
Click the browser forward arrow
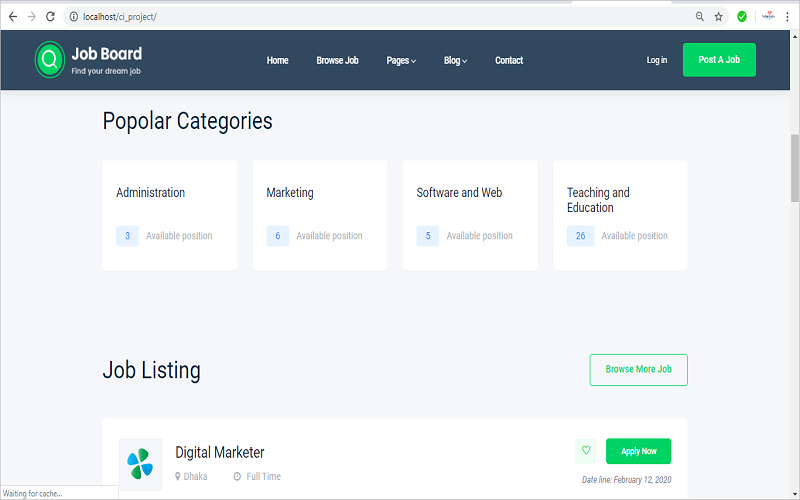click(x=32, y=17)
